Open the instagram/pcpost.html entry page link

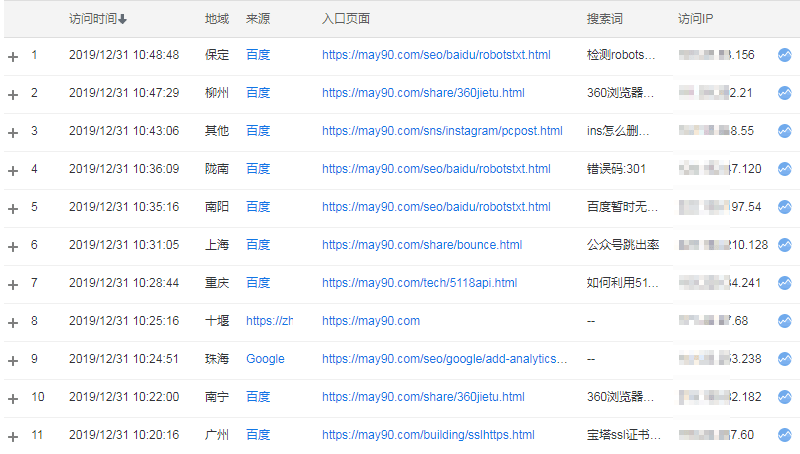[442, 131]
